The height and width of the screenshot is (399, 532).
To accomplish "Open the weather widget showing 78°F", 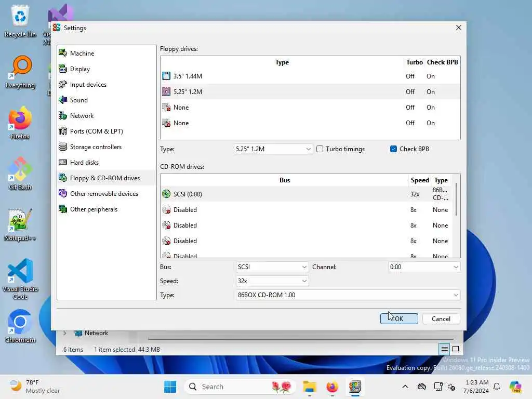I will pyautogui.click(x=35, y=387).
